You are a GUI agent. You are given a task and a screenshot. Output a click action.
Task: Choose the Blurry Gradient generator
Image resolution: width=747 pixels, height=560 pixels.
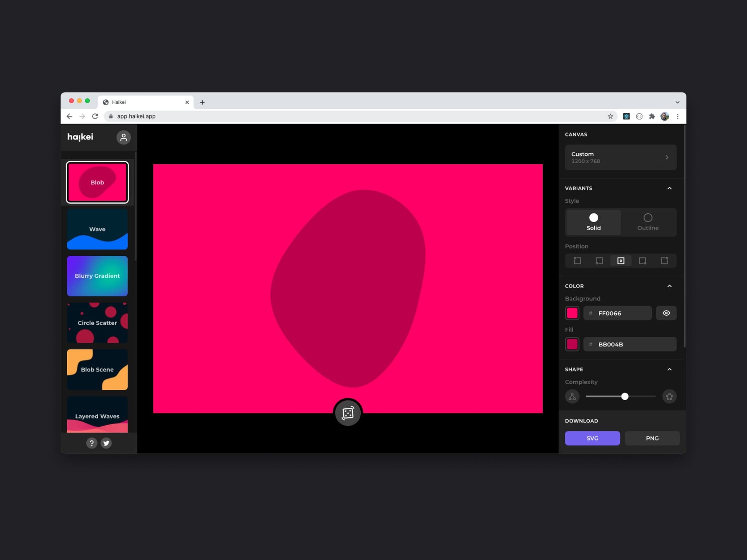pos(97,276)
